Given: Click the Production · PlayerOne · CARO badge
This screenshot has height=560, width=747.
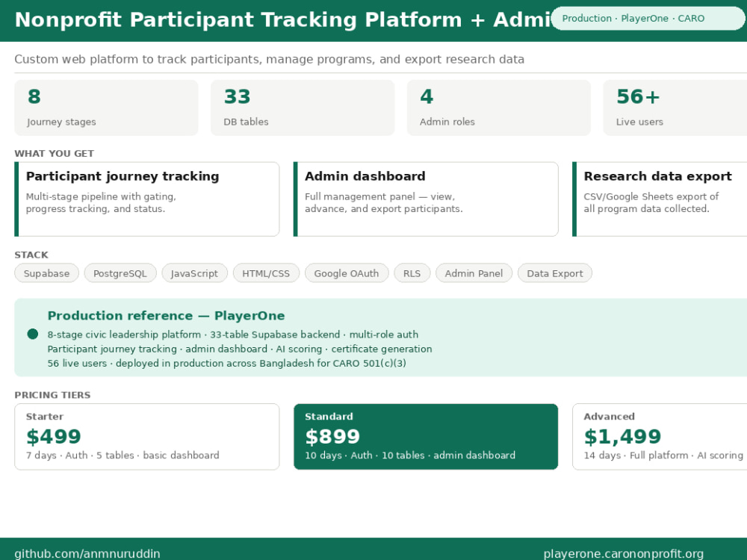Looking at the screenshot, I should point(648,19).
